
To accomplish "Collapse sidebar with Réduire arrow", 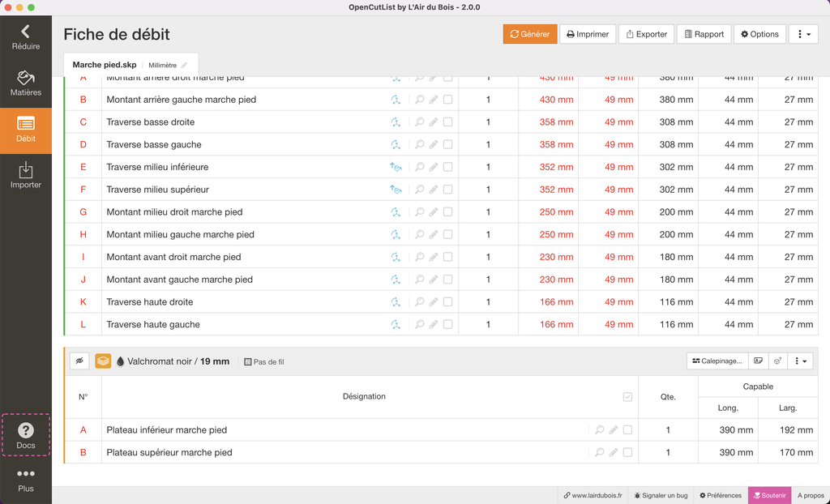I will [x=25, y=37].
